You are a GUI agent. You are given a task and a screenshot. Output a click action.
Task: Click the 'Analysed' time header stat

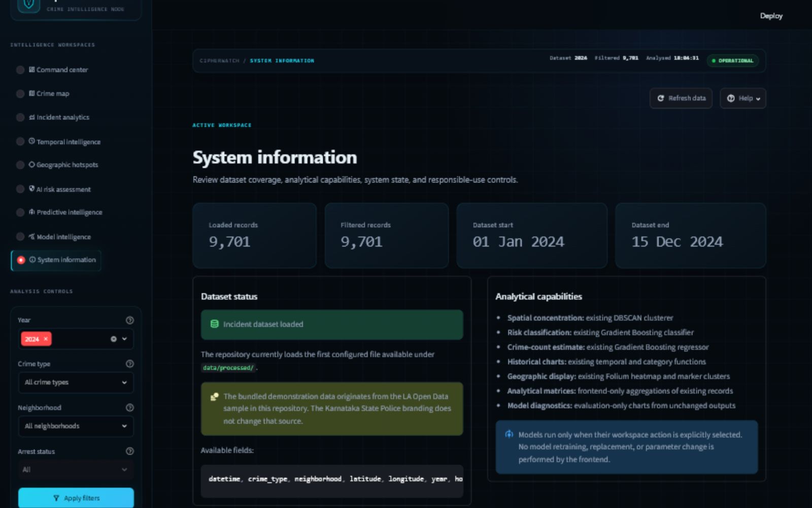[x=672, y=58]
